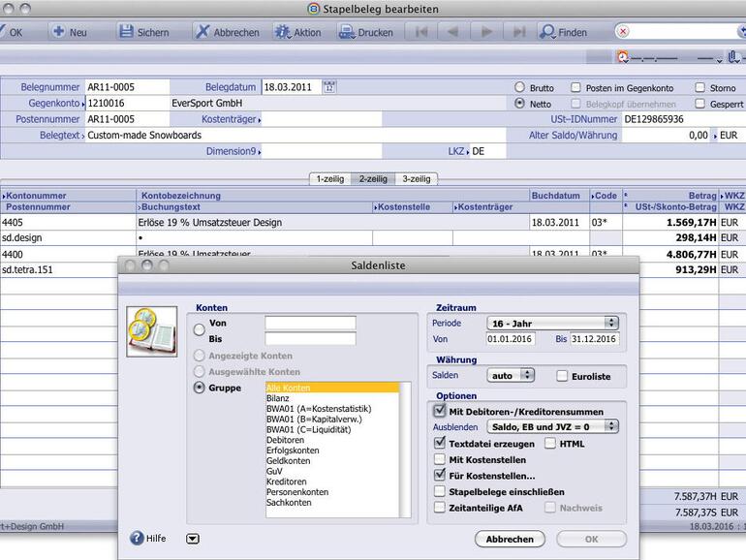
Task: Select Alle Konten group entry
Action: [x=332, y=388]
